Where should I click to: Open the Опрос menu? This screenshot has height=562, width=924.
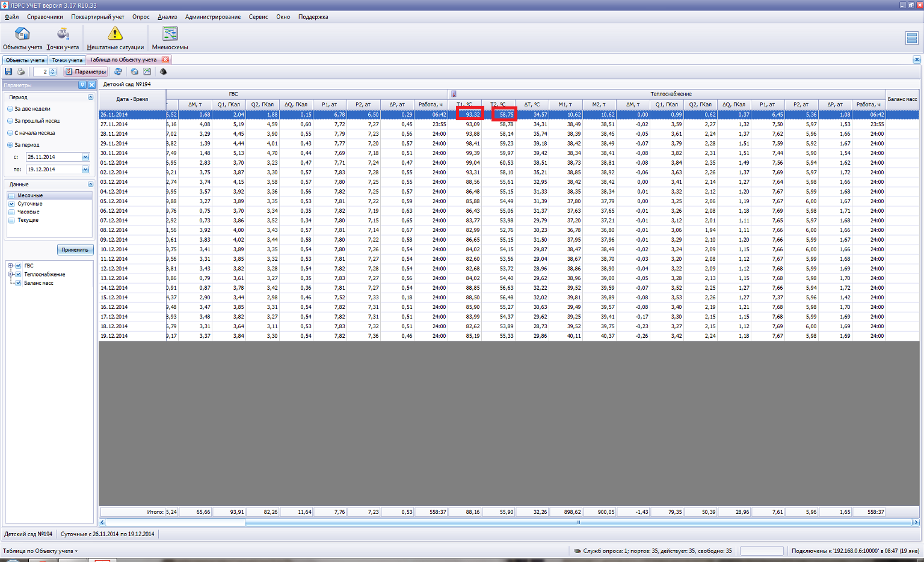pos(141,17)
